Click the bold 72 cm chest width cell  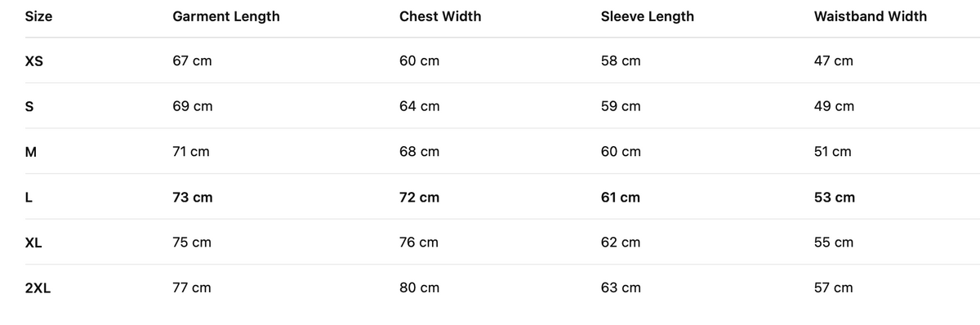tap(419, 198)
